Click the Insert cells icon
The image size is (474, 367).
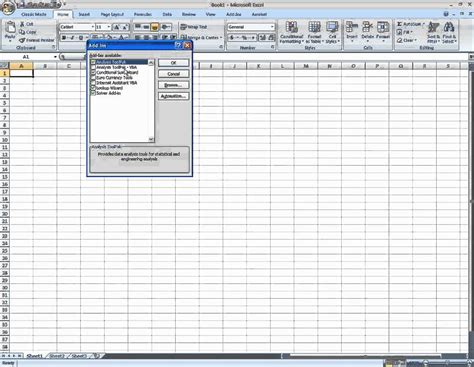pyautogui.click(x=352, y=27)
